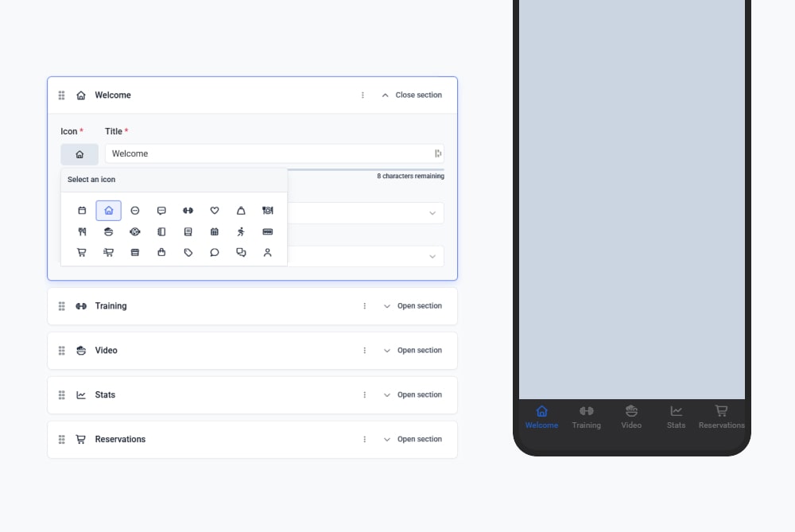Open the first dropdown chevron behind icon picker
Screen dimensions: 795x532
(432, 213)
